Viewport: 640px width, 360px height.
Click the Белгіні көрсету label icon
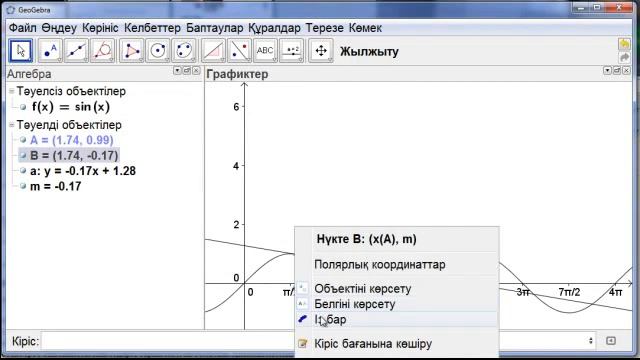tap(302, 304)
